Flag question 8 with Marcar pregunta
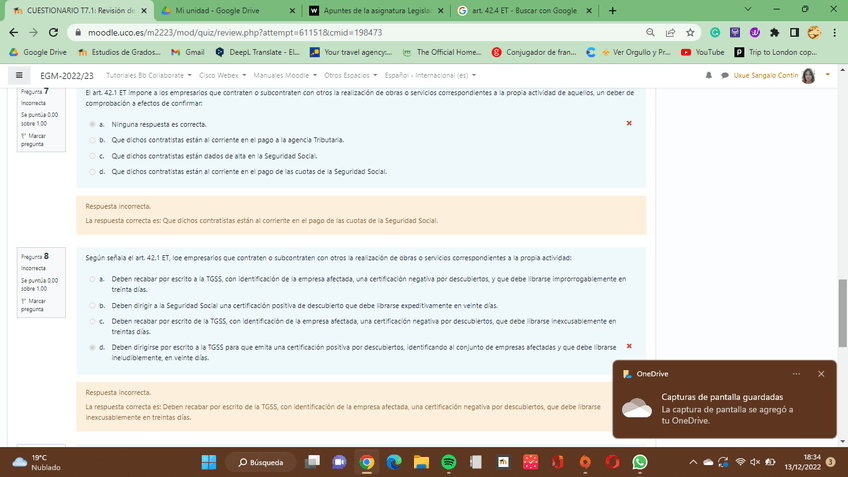The width and height of the screenshot is (848, 477). click(34, 305)
